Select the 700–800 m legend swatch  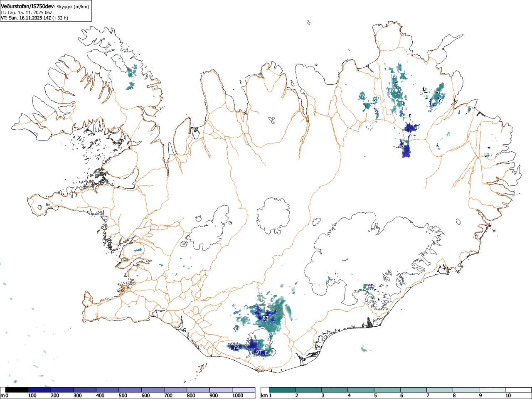pos(175,390)
